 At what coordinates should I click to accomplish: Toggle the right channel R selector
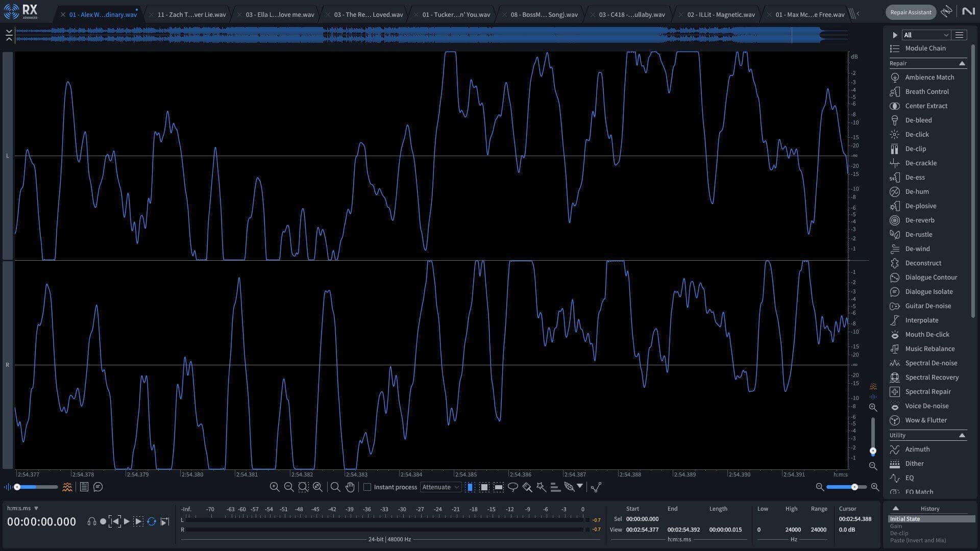point(8,365)
